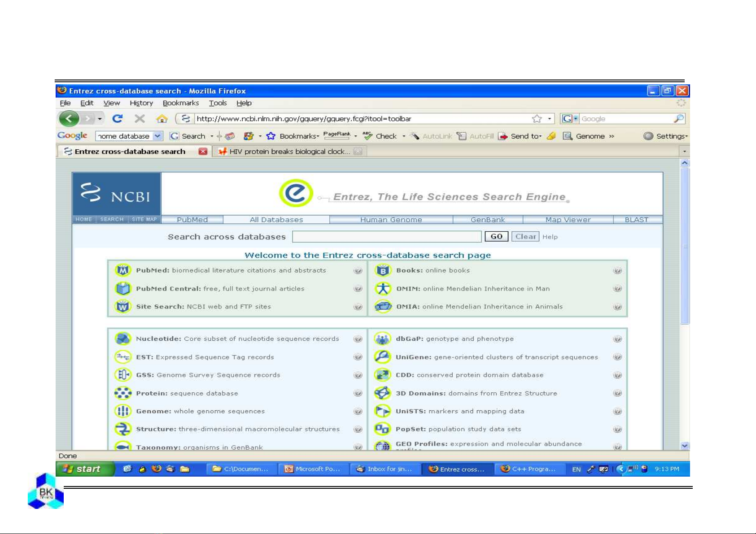756x534 pixels.
Task: Open the History menu
Action: tap(141, 103)
